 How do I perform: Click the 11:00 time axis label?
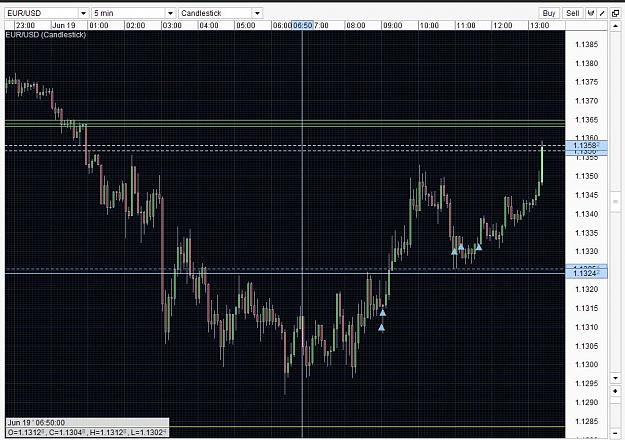click(466, 26)
